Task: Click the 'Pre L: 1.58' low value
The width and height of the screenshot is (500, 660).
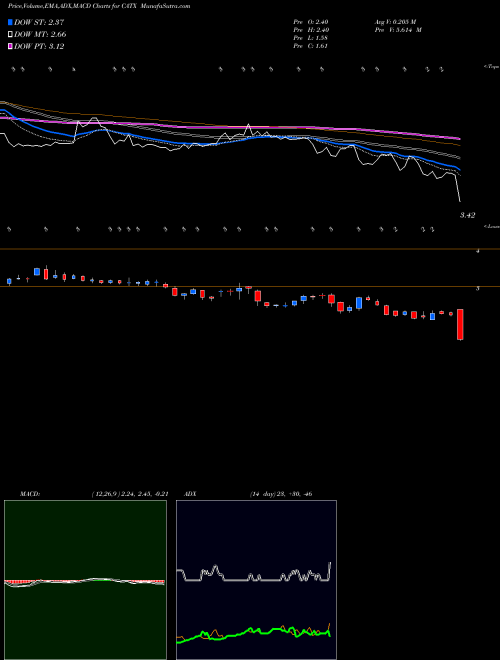Action: [x=311, y=38]
